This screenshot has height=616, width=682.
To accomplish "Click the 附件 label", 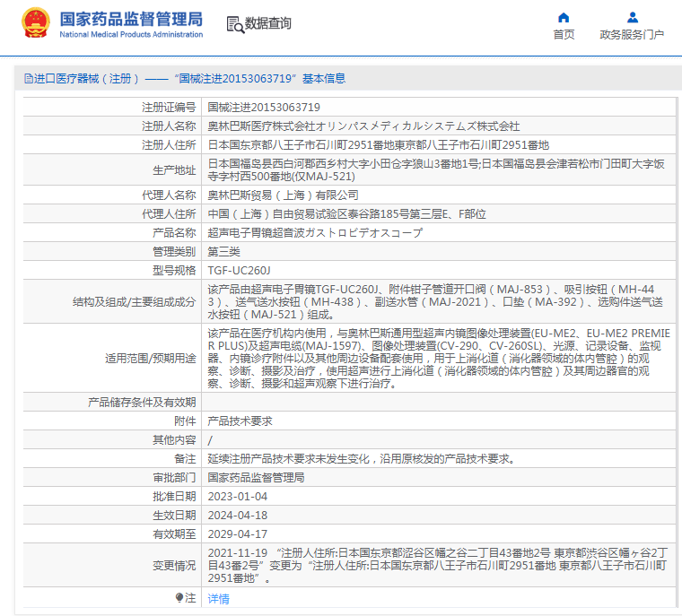I will [x=185, y=421].
